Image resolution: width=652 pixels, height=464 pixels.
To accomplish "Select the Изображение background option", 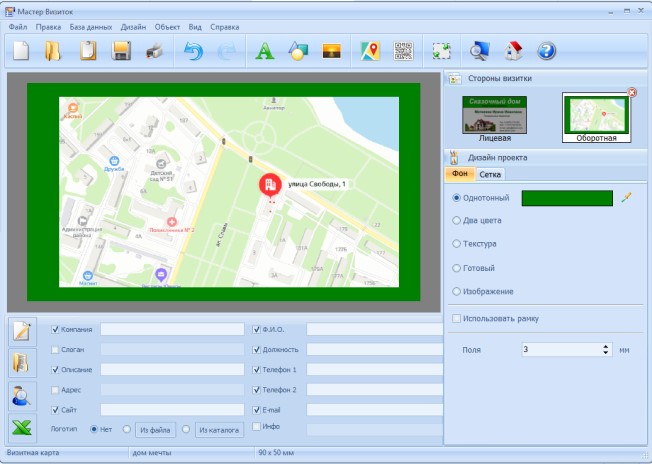I will [457, 291].
